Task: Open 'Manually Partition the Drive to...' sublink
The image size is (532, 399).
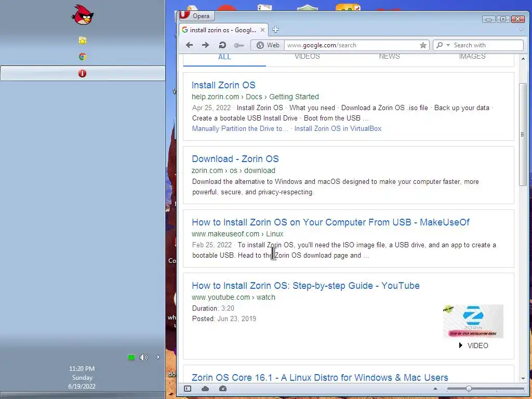Action: 240,129
